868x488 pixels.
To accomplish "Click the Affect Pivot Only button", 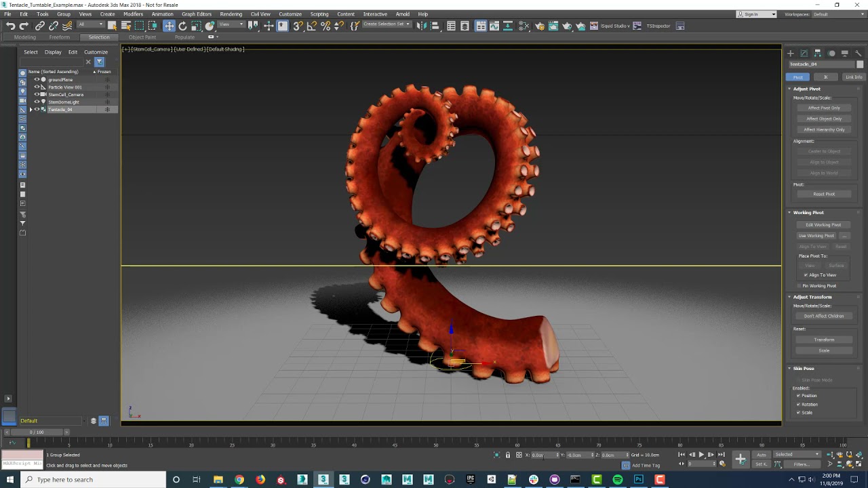I will [x=824, y=108].
